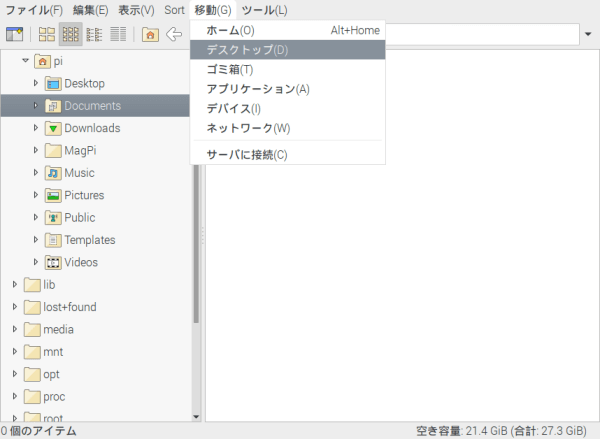Open the 表示(V) menu
This screenshot has height=439, width=600.
coord(136,10)
